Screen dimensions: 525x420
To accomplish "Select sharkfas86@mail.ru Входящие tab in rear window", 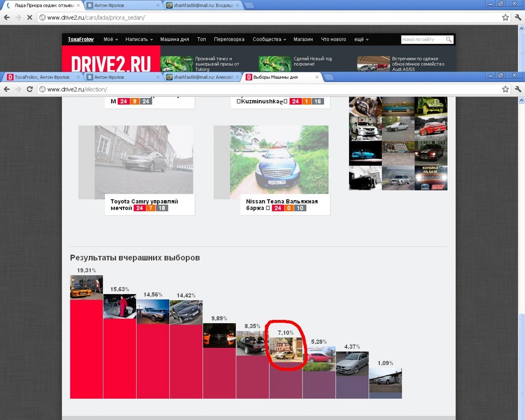I will [203, 5].
